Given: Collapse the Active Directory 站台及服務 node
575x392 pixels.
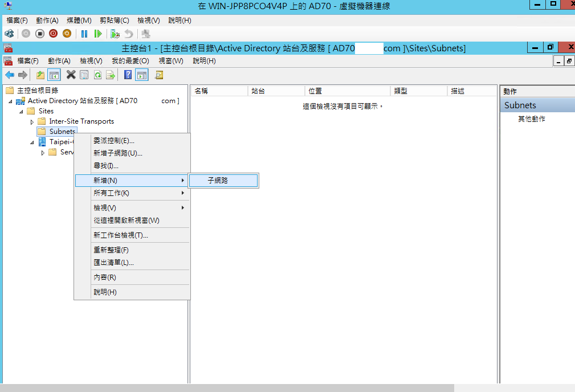Looking at the screenshot, I should [10, 101].
